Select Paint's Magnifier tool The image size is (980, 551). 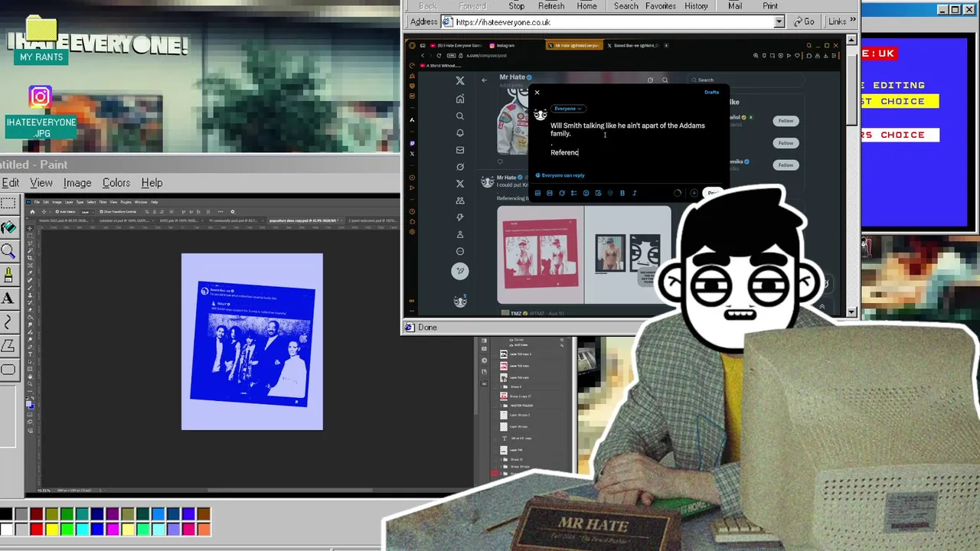click(8, 251)
